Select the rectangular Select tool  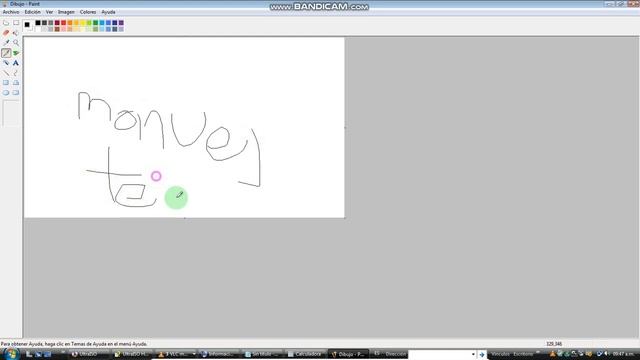(16, 23)
